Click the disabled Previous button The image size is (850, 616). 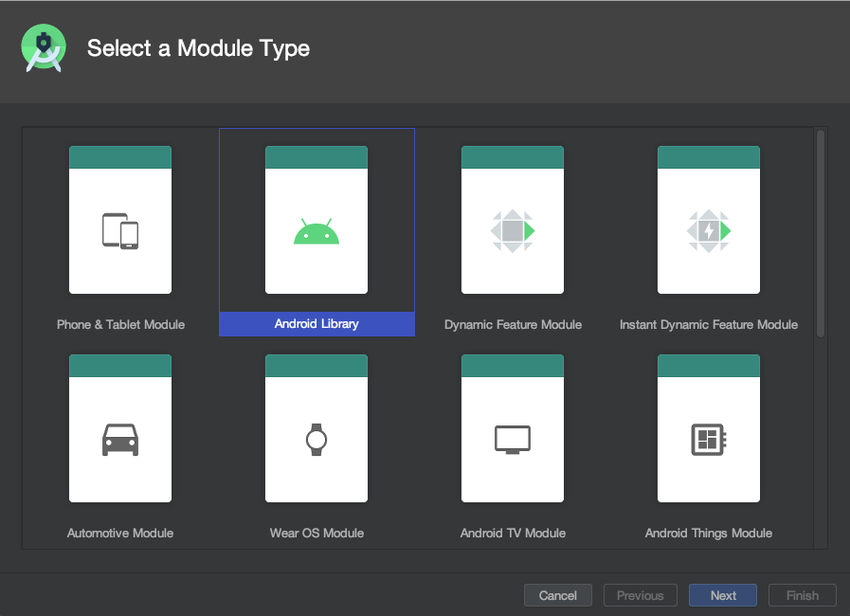click(641, 595)
